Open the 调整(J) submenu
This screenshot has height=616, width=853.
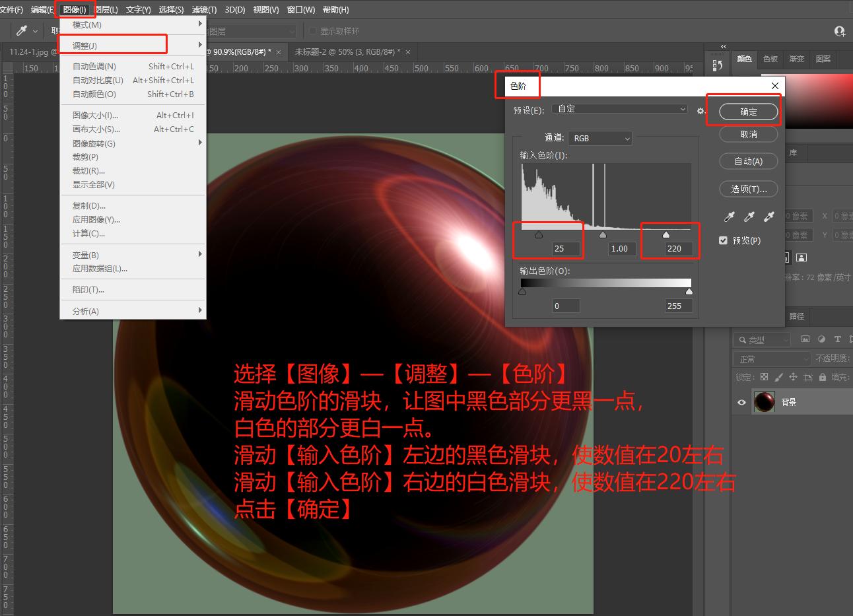[112, 46]
